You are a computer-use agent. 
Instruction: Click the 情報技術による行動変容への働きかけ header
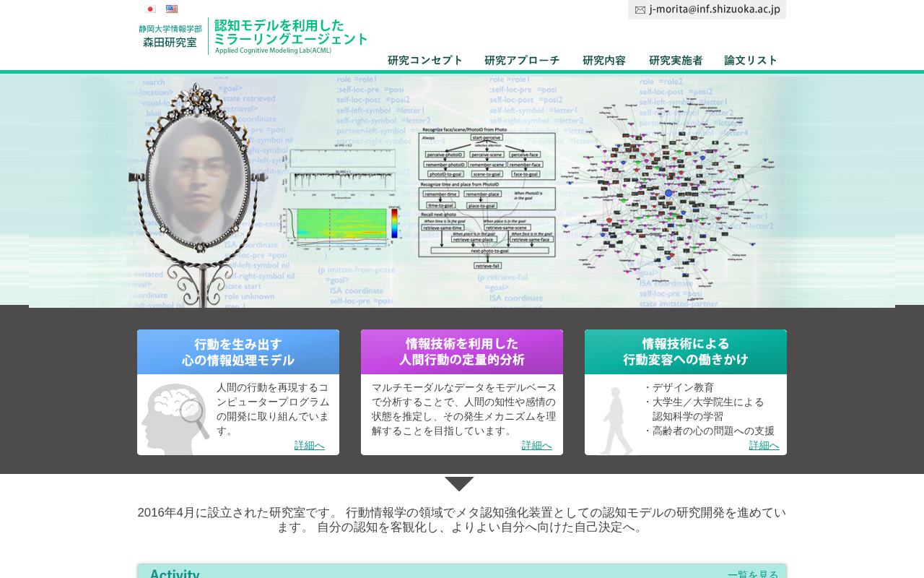click(x=686, y=352)
